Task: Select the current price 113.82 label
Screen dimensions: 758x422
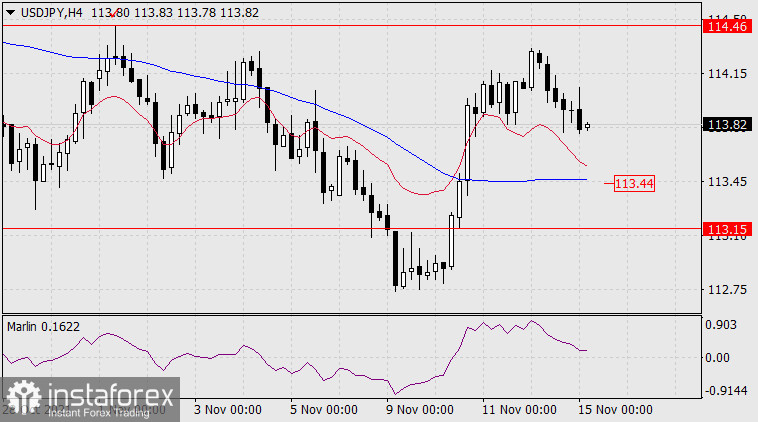Action: (x=727, y=125)
